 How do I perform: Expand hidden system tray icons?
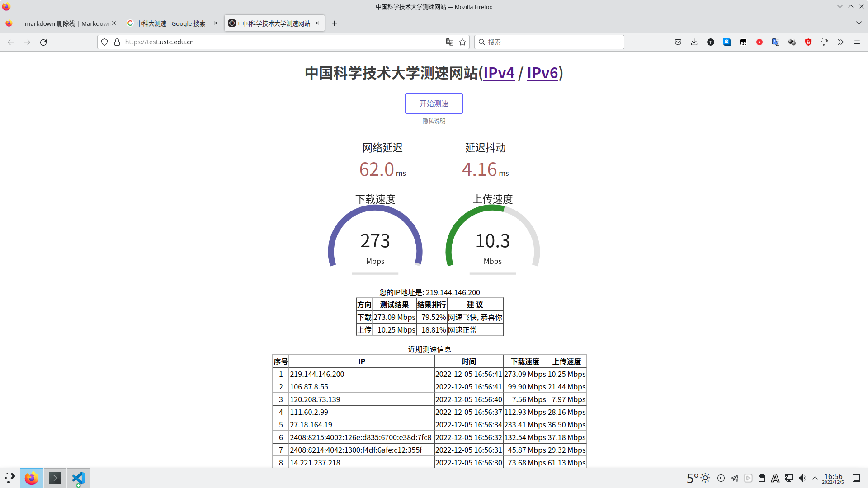point(815,478)
